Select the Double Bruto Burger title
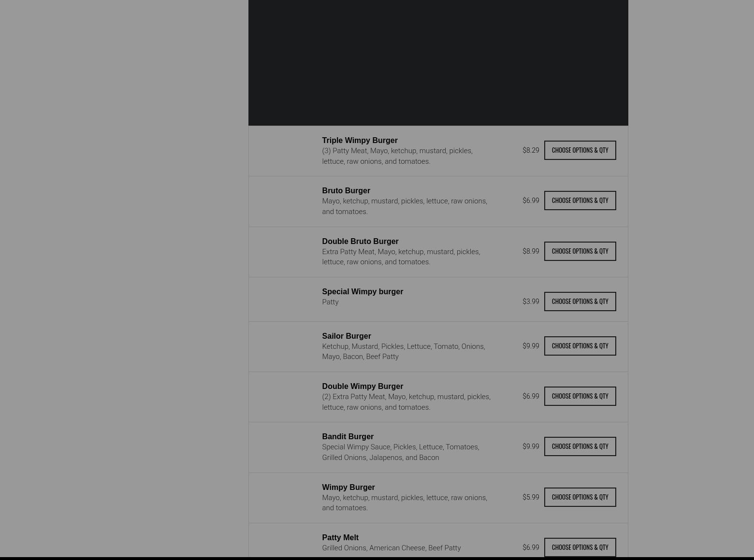Image resolution: width=754 pixels, height=560 pixels. pyautogui.click(x=360, y=241)
